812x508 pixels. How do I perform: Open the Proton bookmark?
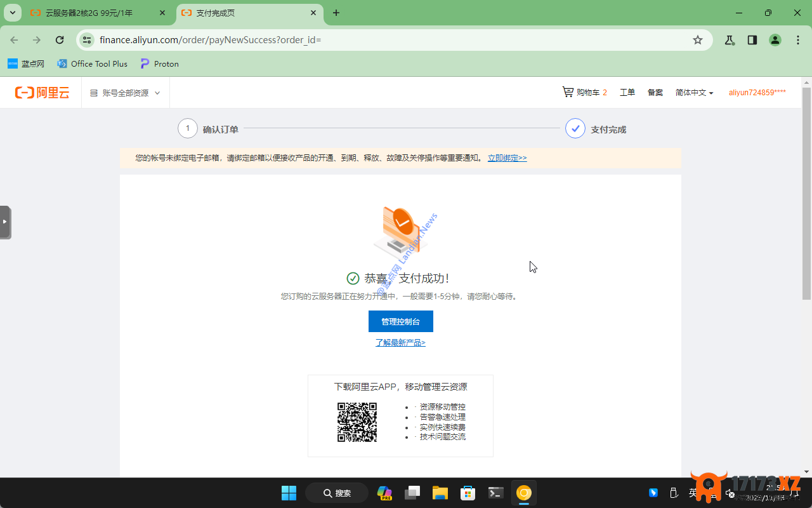point(160,63)
